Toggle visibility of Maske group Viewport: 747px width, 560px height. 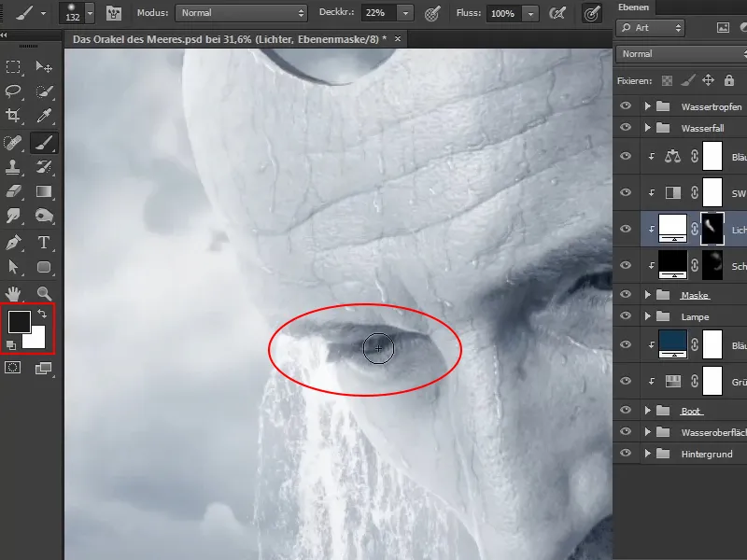626,295
